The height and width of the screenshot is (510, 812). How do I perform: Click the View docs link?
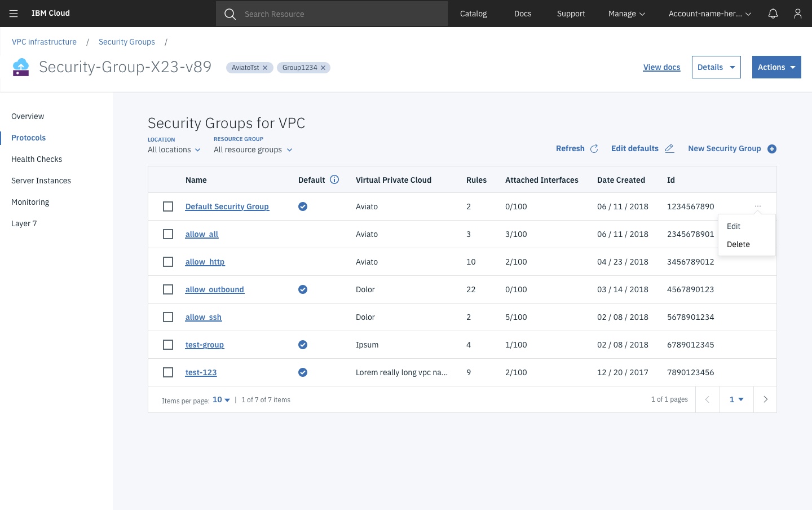[x=661, y=67]
